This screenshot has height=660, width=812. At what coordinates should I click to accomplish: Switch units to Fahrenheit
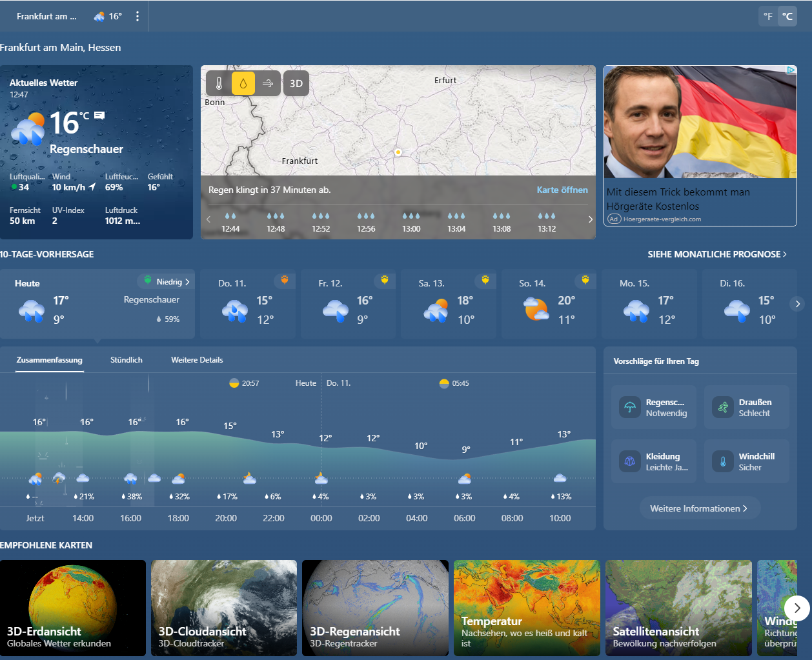(768, 16)
